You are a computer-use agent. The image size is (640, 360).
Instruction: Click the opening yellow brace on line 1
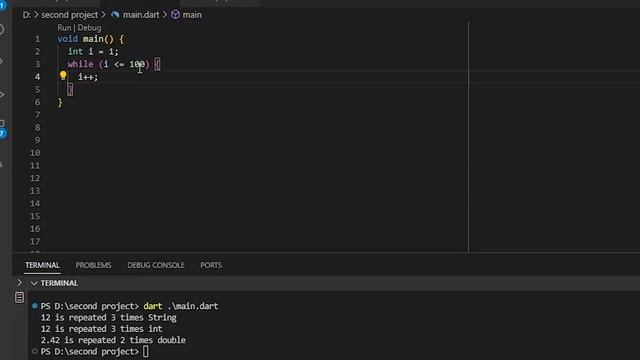click(122, 39)
